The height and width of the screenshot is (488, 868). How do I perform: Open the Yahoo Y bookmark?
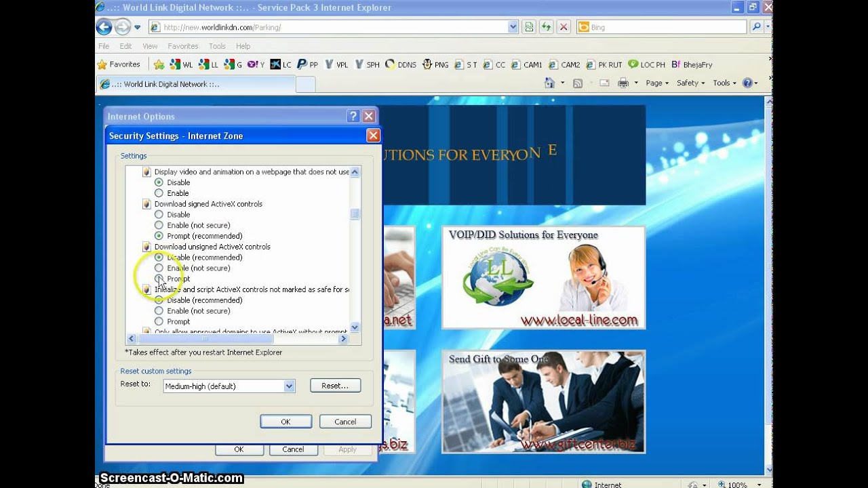(256, 65)
